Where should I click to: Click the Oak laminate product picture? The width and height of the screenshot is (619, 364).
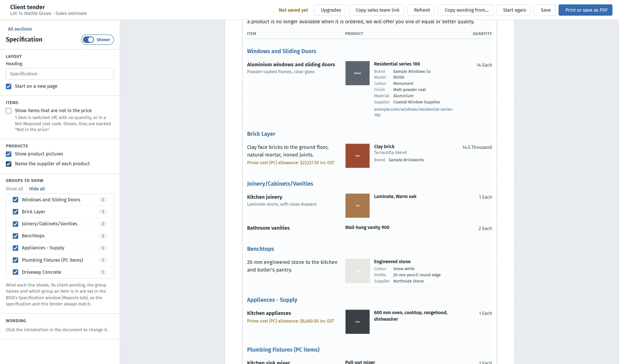click(x=357, y=206)
